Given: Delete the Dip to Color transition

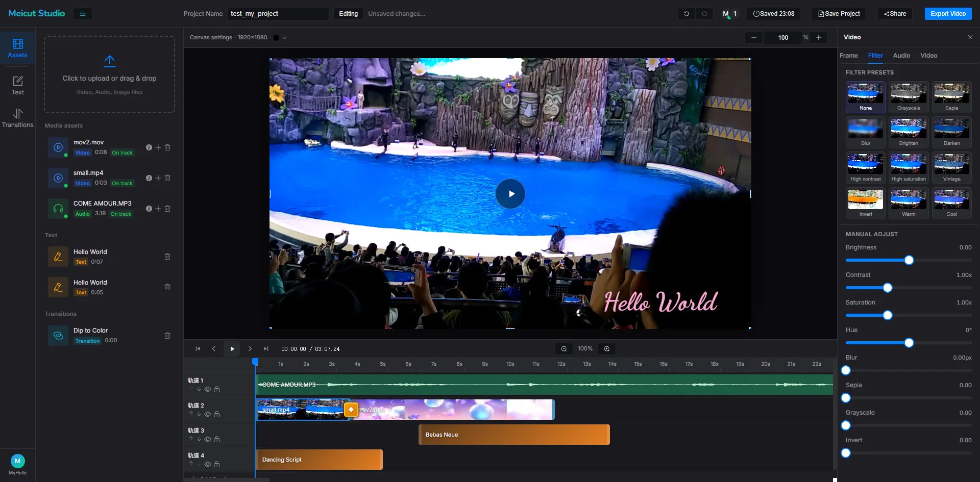Looking at the screenshot, I should (x=167, y=336).
